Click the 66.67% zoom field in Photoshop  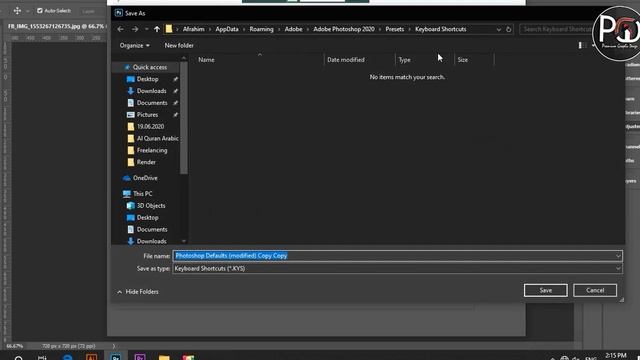[x=15, y=346]
